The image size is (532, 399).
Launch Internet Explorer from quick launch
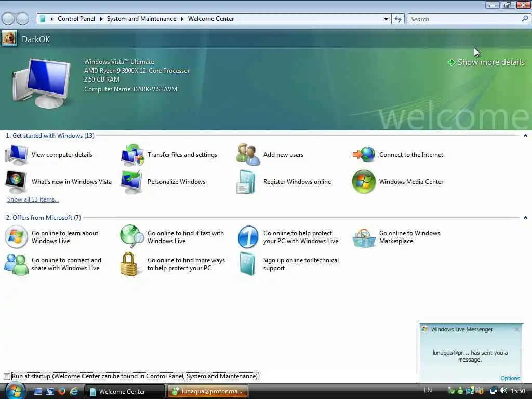tap(74, 391)
